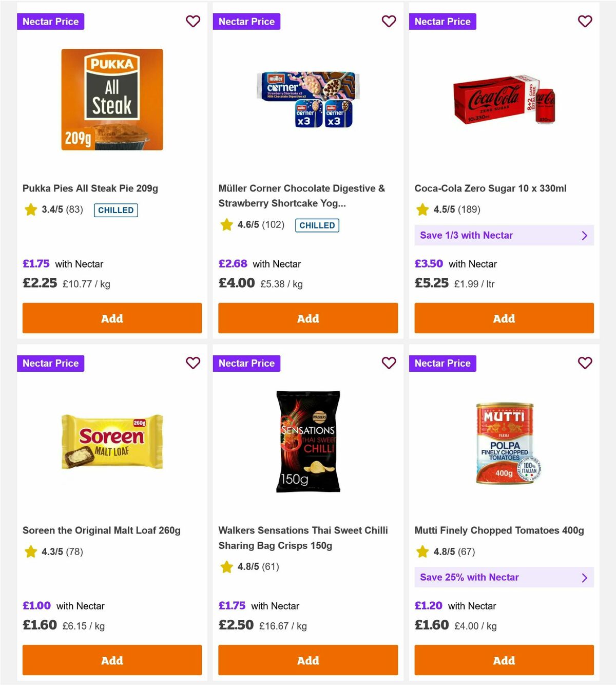The image size is (616, 685).
Task: Click the CHILLED label on Müller Corner
Action: (317, 225)
